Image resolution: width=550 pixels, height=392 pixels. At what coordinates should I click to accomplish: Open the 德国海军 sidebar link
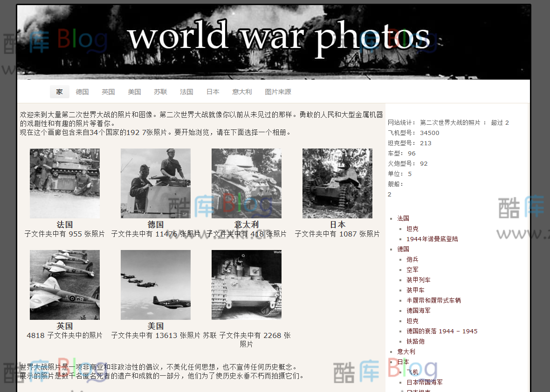(419, 310)
